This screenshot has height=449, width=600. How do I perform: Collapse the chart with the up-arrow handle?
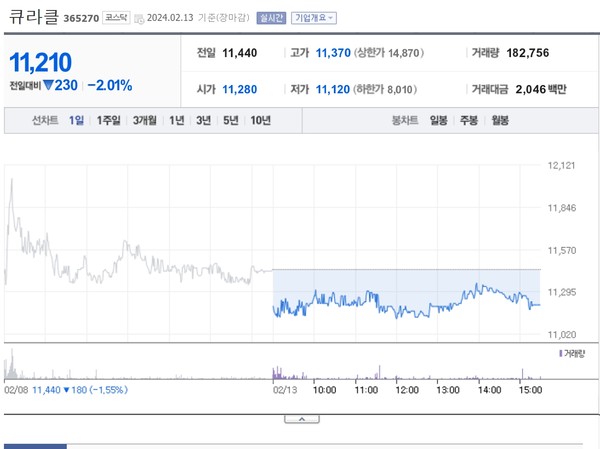[302, 420]
